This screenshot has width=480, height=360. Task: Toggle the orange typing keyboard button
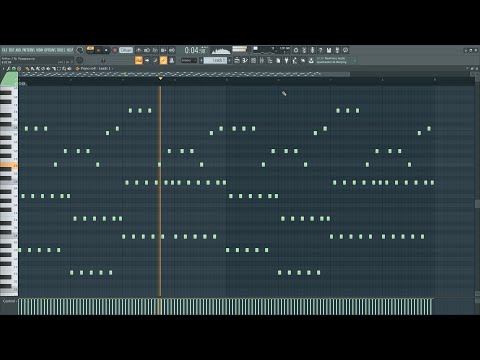coord(139,60)
